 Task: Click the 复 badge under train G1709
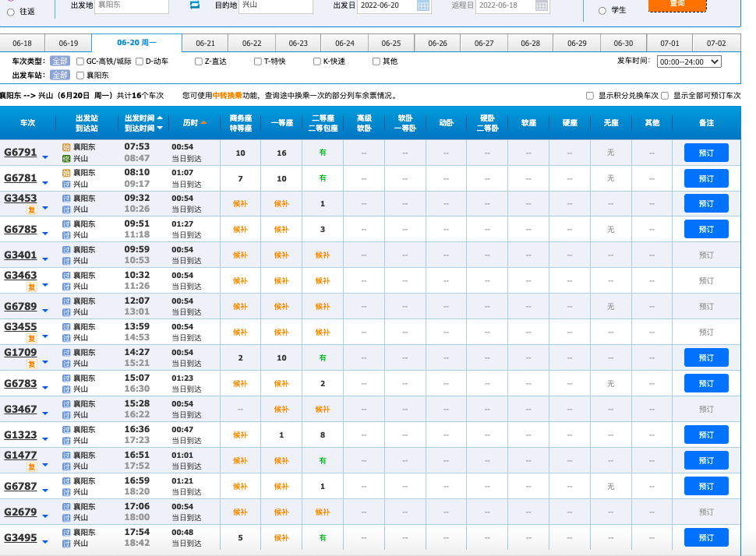tap(32, 364)
